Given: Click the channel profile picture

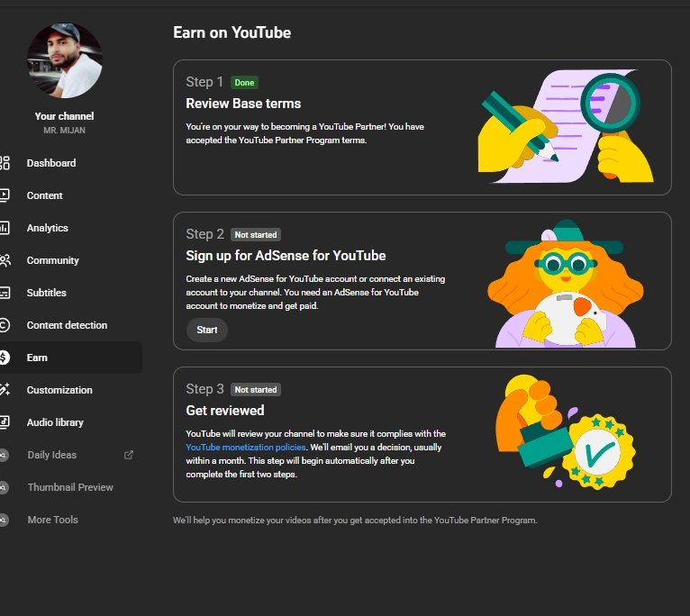Looking at the screenshot, I should coord(65,60).
